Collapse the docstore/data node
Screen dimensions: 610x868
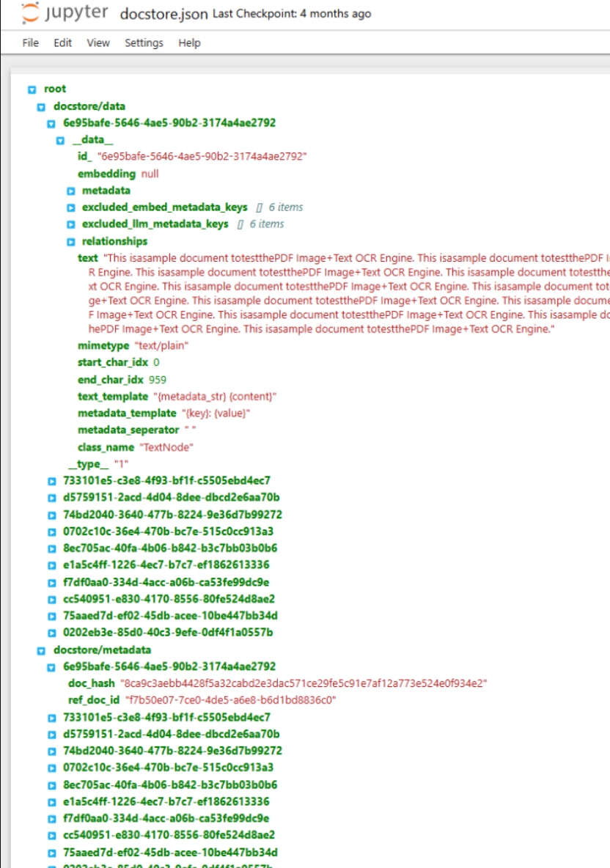pyautogui.click(x=42, y=106)
